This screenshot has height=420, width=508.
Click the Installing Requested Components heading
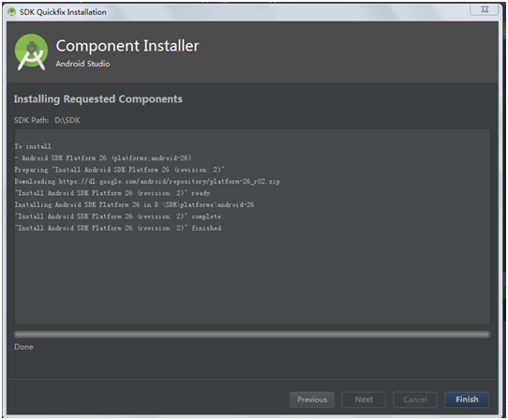[x=97, y=99]
